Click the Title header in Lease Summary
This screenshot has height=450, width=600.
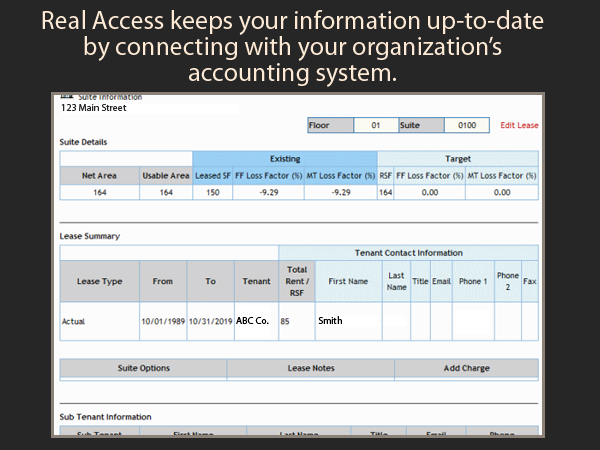point(420,281)
